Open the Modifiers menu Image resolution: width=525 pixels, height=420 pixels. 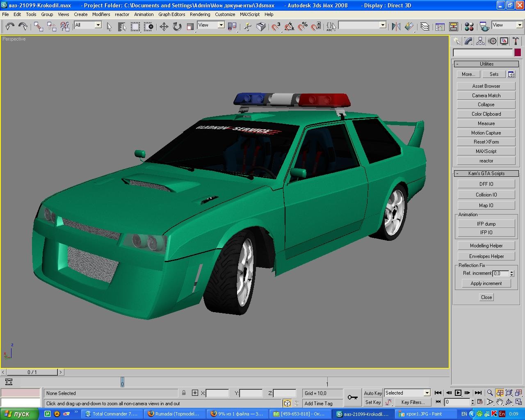pyautogui.click(x=101, y=14)
